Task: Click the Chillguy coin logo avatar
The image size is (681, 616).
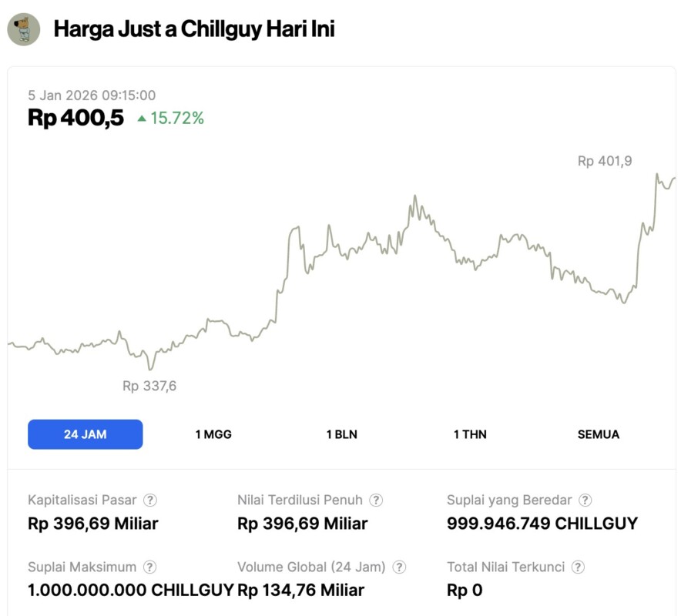Action: [23, 29]
